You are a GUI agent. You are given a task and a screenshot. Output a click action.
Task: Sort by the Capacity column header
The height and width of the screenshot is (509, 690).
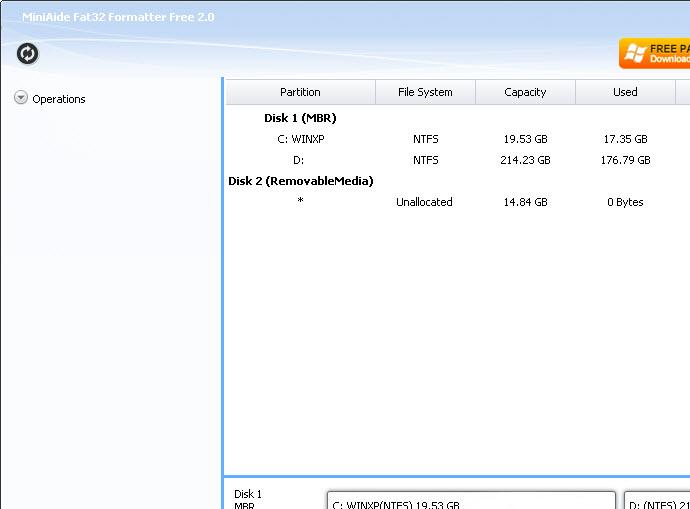pyautogui.click(x=525, y=92)
